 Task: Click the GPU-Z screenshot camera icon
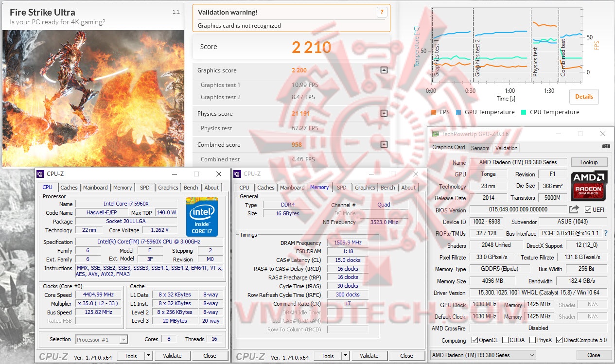tap(606, 146)
